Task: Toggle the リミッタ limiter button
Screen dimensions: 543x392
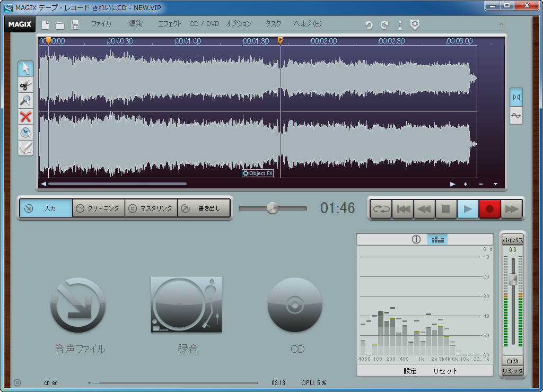Action: point(513,371)
